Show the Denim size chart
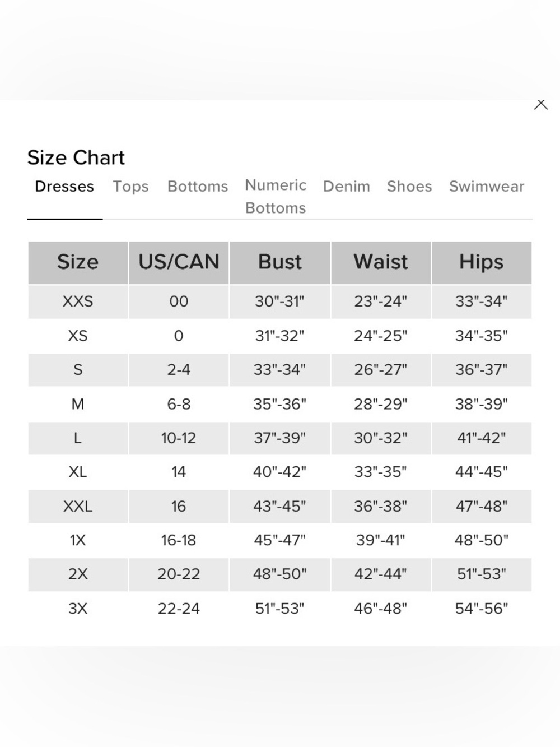Image resolution: width=560 pixels, height=747 pixels. point(347,187)
